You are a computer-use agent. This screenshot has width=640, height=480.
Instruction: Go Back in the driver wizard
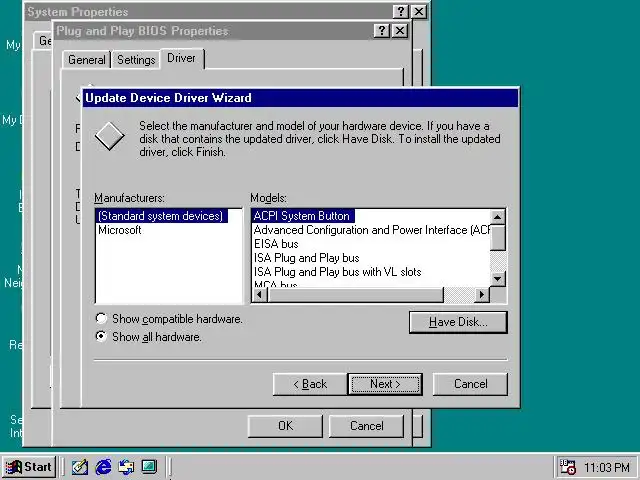point(310,384)
